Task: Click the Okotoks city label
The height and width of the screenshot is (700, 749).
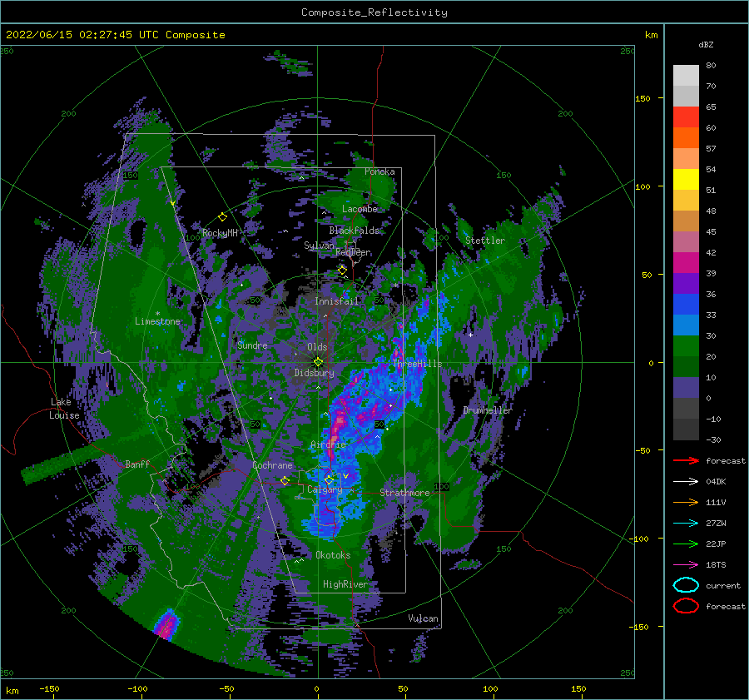Action: (x=333, y=555)
